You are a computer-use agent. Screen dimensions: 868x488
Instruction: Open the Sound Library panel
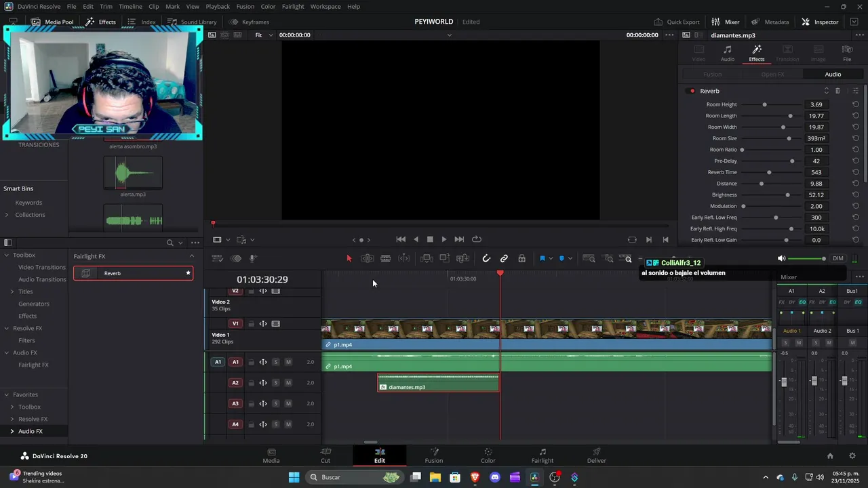[x=192, y=22]
